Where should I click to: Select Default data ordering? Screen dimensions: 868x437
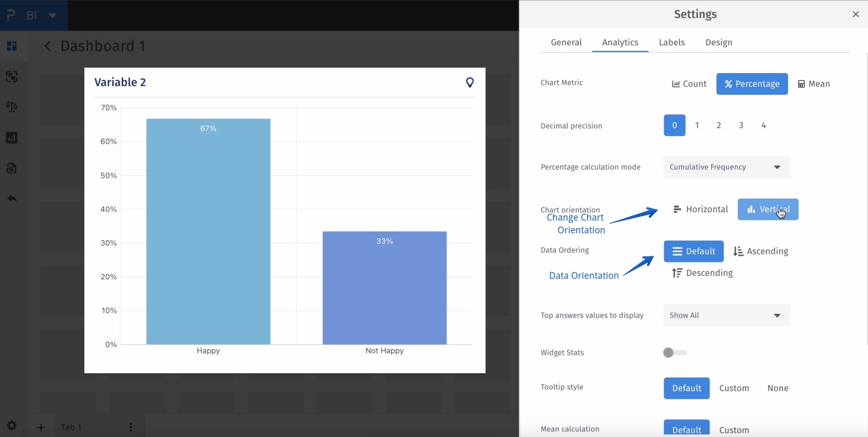[x=693, y=251]
